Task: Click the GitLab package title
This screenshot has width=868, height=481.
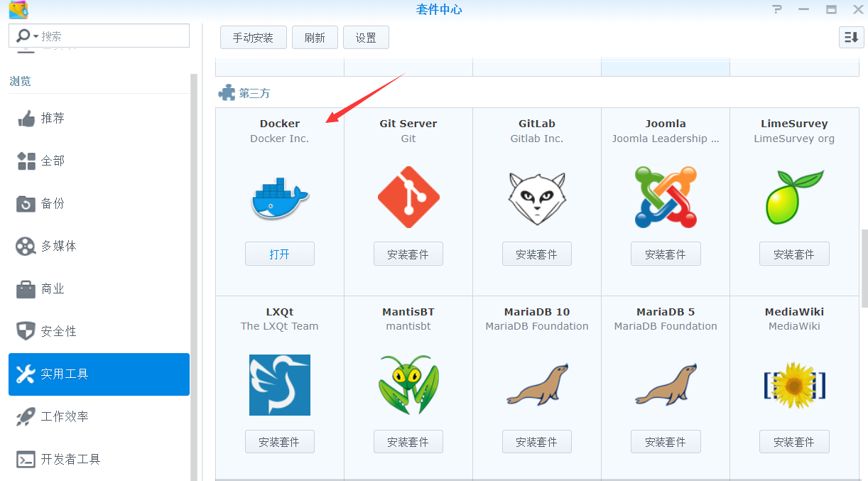Action: (537, 124)
